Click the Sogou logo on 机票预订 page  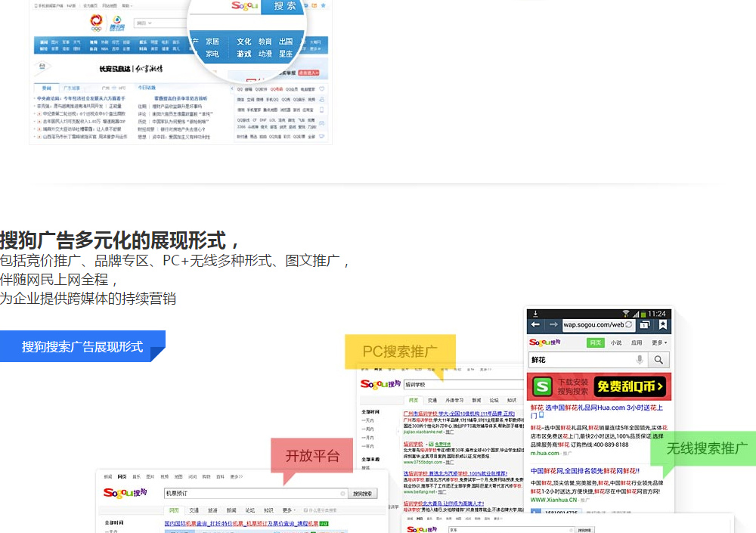pos(125,492)
